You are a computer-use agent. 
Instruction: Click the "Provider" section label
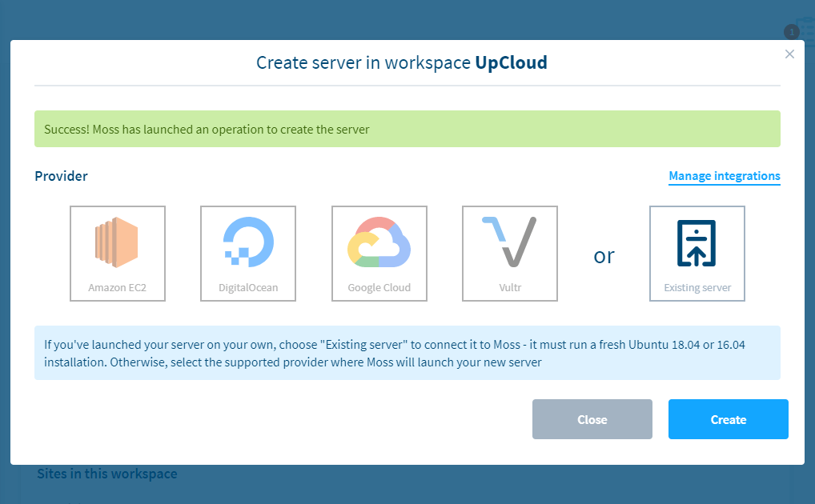[x=61, y=176]
